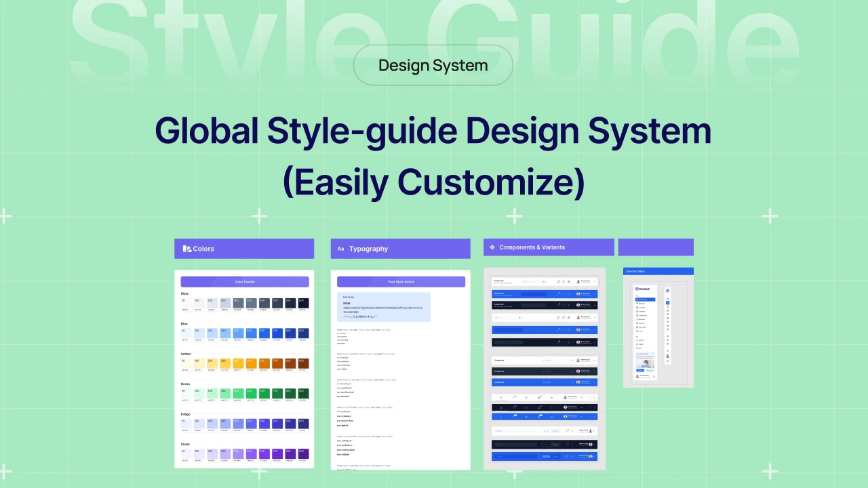Click the Aa Typography icon
The width and height of the screenshot is (868, 488).
341,249
